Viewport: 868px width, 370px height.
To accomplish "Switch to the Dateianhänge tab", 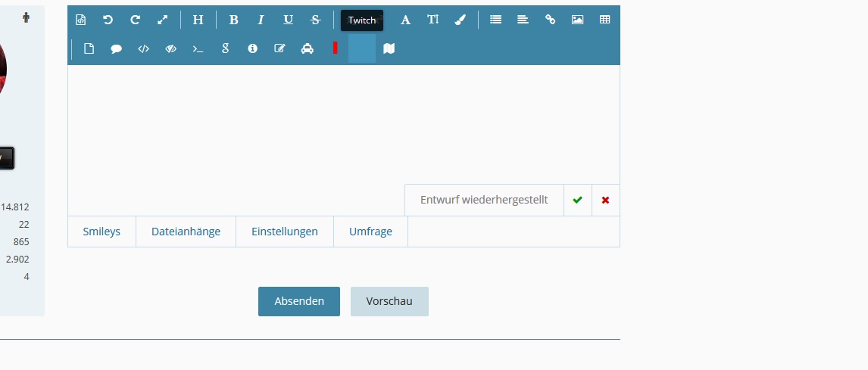I will point(186,232).
